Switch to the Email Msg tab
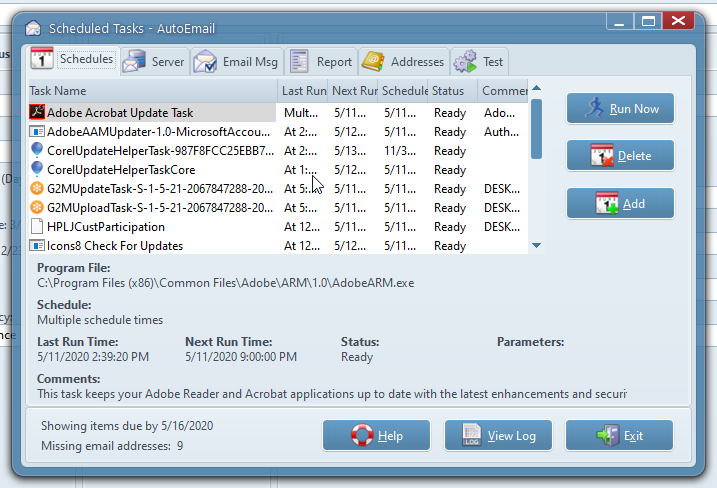Screen dimensions: 717x488 (x=236, y=62)
